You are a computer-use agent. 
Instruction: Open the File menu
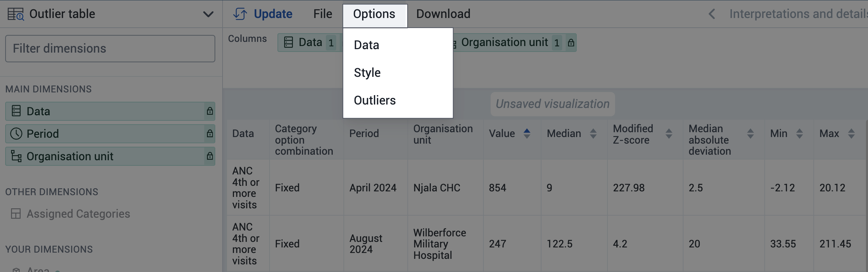click(323, 14)
